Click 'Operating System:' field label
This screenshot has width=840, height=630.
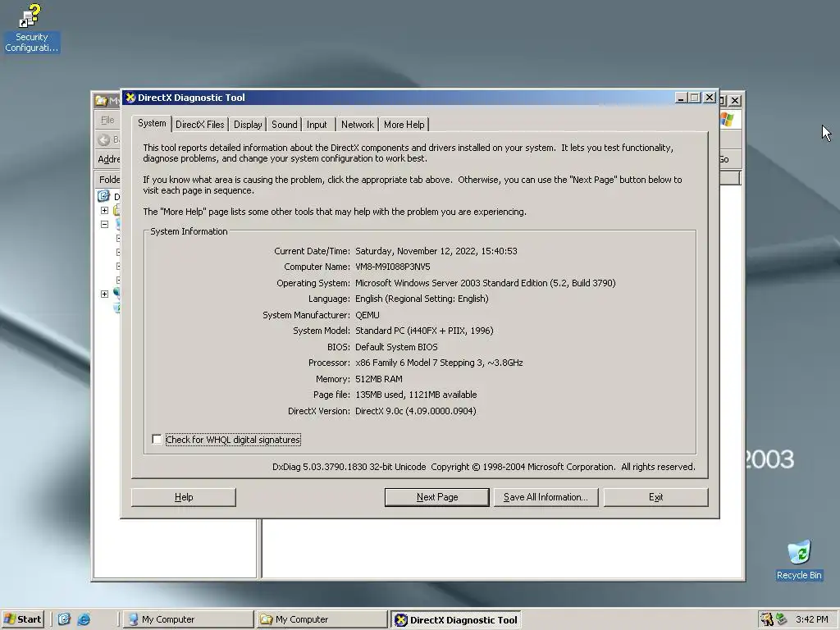point(313,283)
